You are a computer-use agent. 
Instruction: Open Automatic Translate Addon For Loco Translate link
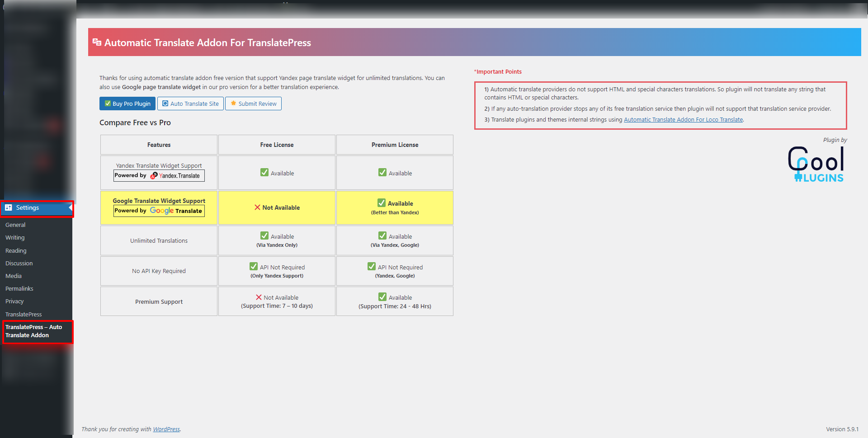click(x=683, y=120)
